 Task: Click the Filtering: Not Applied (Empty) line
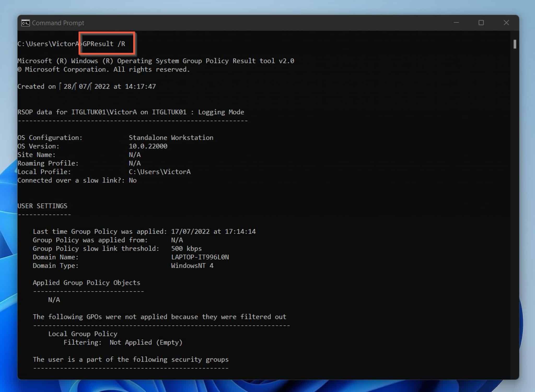tap(123, 342)
